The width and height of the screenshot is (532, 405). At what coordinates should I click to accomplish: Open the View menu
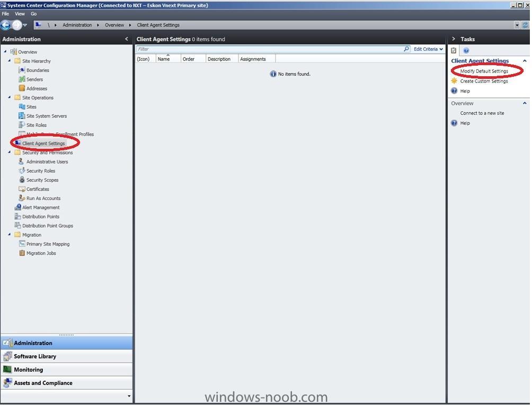pyautogui.click(x=20, y=14)
